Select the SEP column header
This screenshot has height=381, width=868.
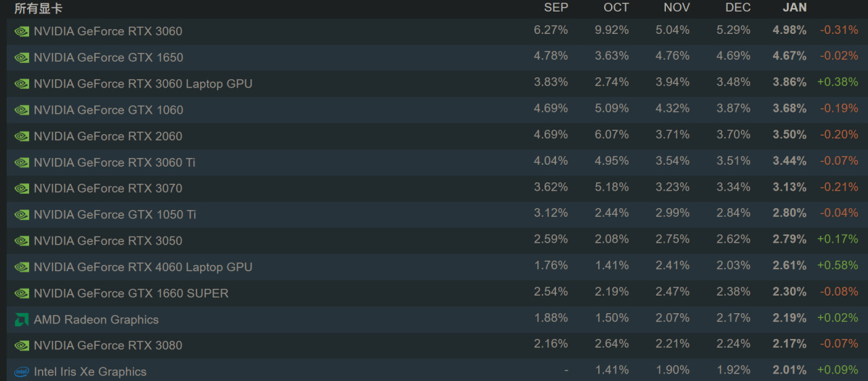click(x=556, y=7)
